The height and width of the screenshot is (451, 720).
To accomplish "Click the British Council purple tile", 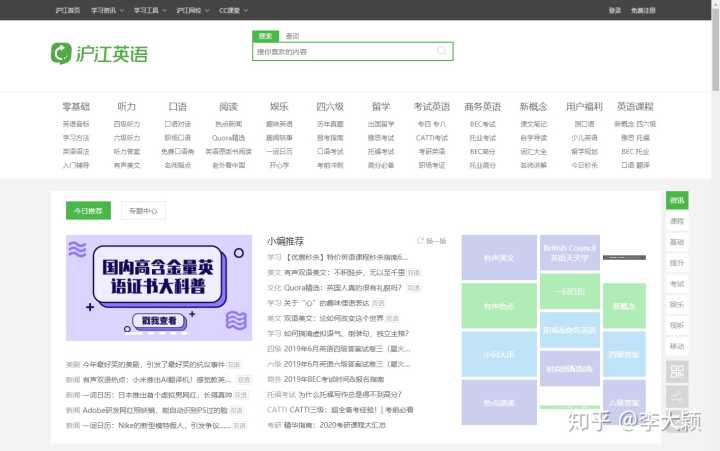I will tap(570, 253).
